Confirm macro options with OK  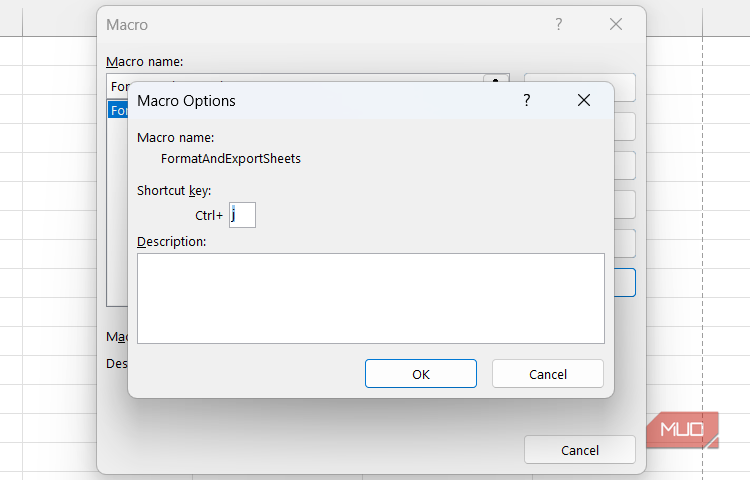(x=421, y=374)
